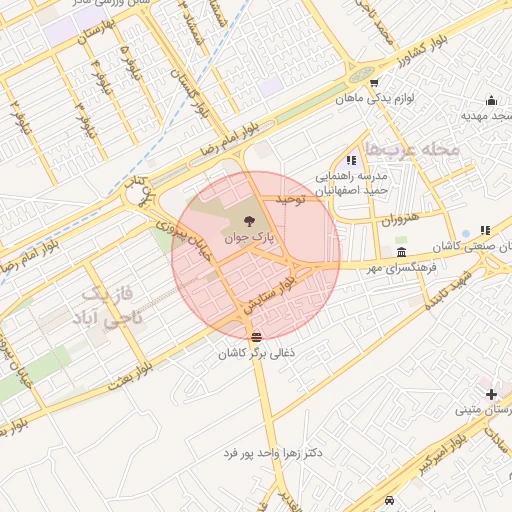Viewport: 512px width, 512px height.
Task: Select the school icon beside صنعتی کاشان label
Action: pyautogui.click(x=485, y=230)
